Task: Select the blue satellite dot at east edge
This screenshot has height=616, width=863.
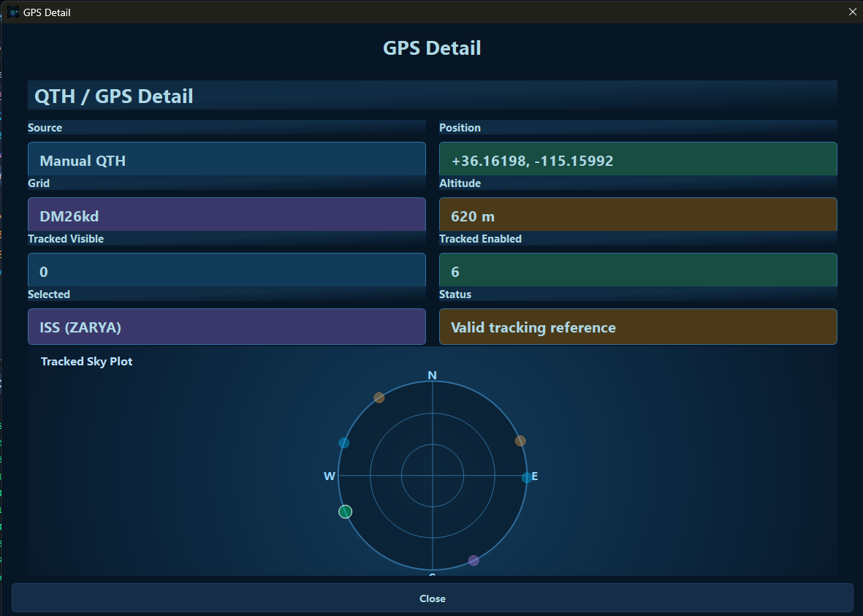Action: 527,477
